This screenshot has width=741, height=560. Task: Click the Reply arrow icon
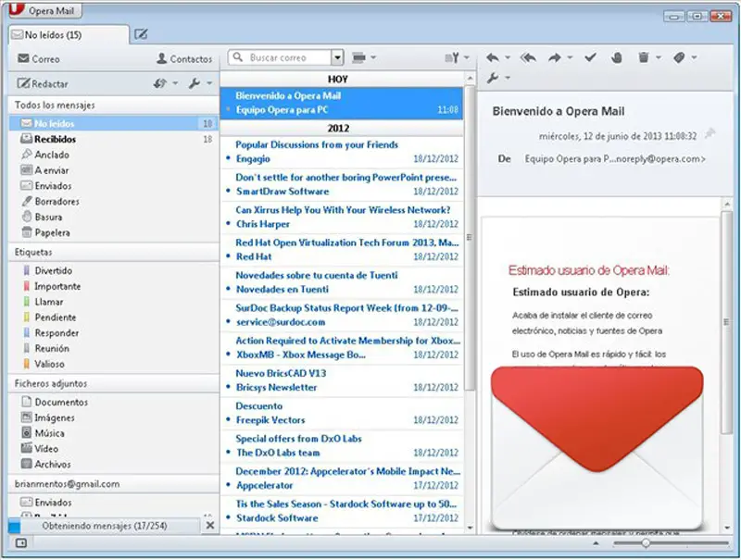[x=493, y=57]
